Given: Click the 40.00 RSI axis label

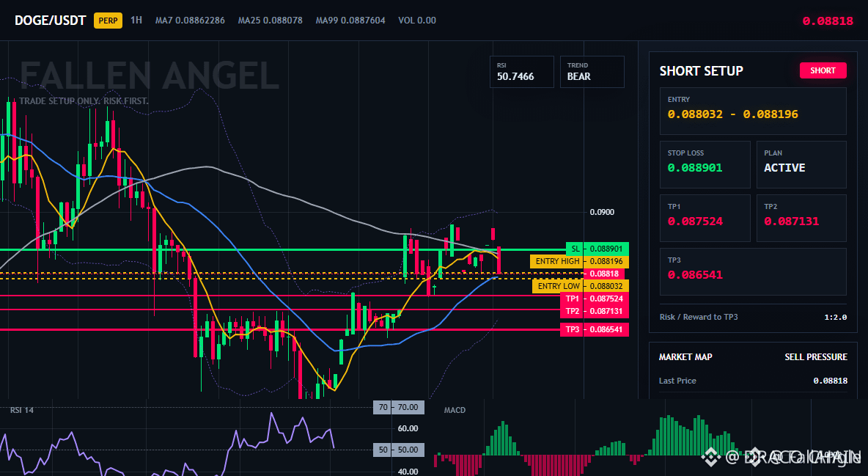Looking at the screenshot, I should pyautogui.click(x=408, y=472).
